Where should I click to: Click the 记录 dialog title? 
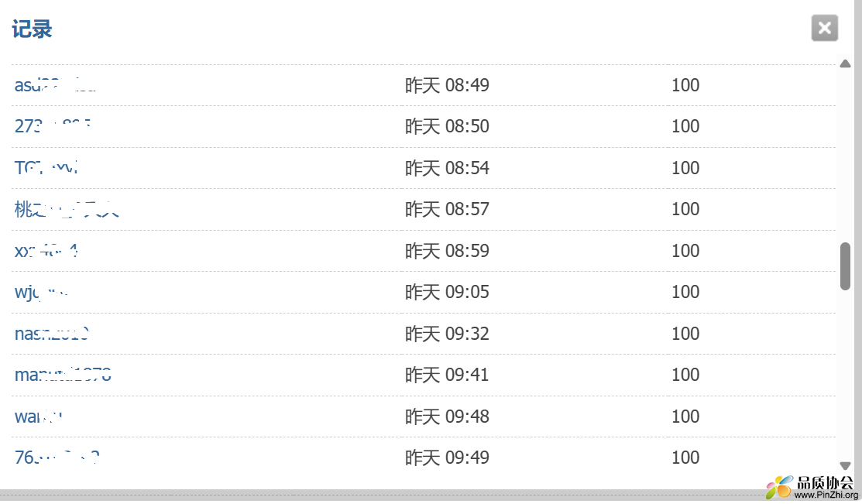coord(32,30)
